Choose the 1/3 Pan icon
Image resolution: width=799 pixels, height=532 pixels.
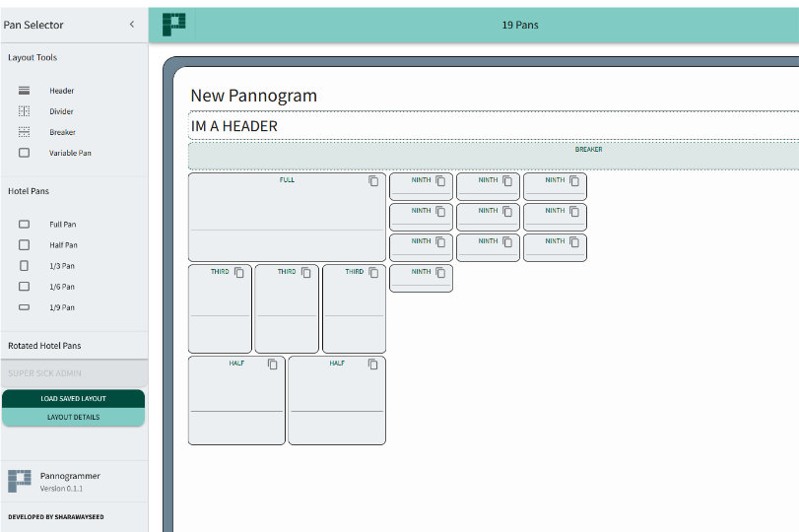pos(25,266)
